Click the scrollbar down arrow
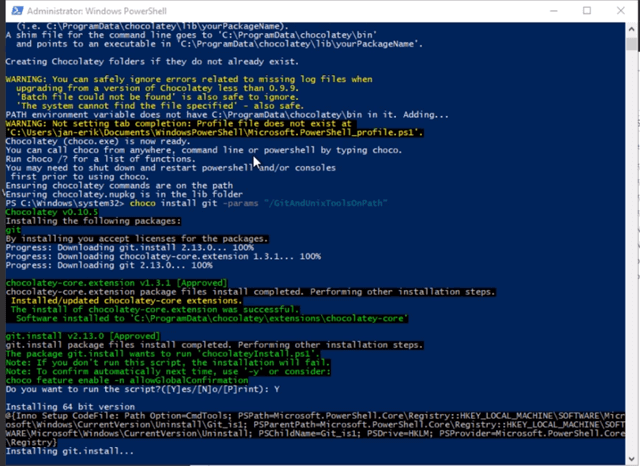 point(632,459)
